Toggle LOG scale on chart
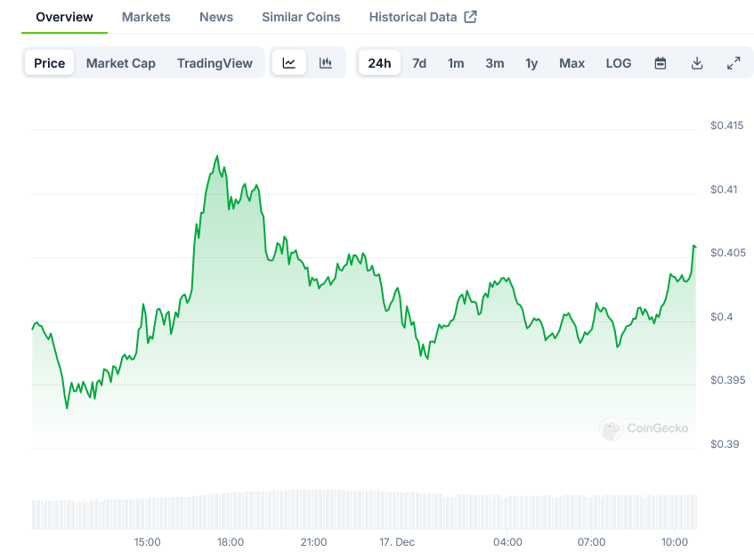The image size is (754, 560). [x=619, y=63]
